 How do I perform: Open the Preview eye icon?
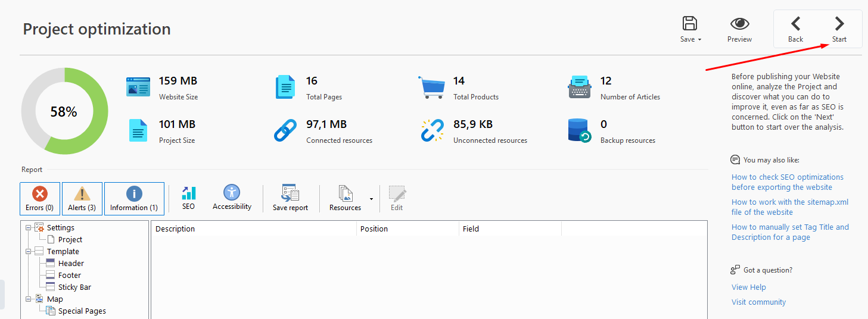[x=739, y=24]
